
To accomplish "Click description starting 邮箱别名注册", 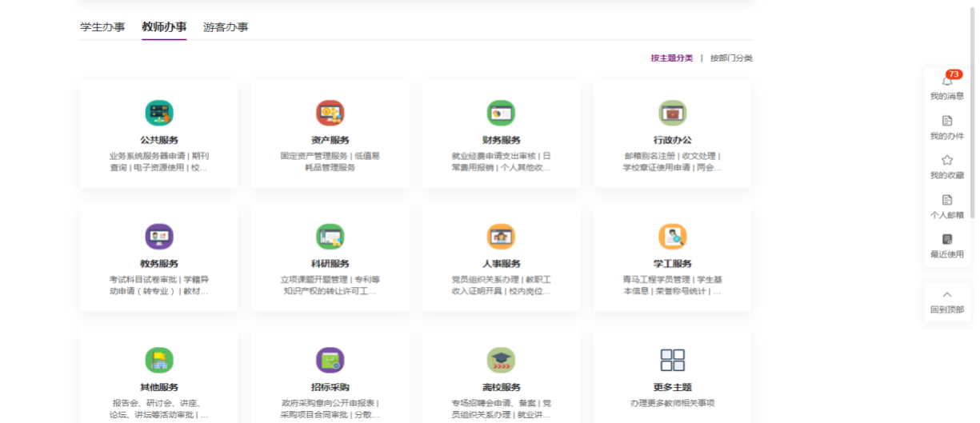I will [672, 162].
